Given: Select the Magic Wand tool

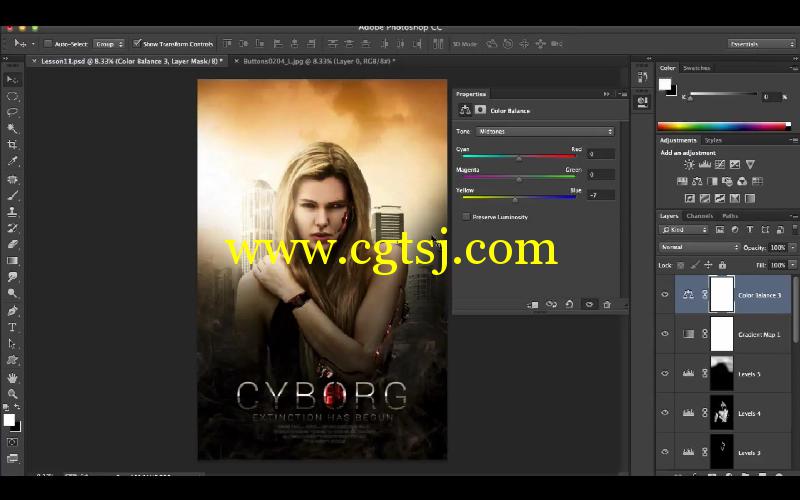Looking at the screenshot, I should 12,129.
